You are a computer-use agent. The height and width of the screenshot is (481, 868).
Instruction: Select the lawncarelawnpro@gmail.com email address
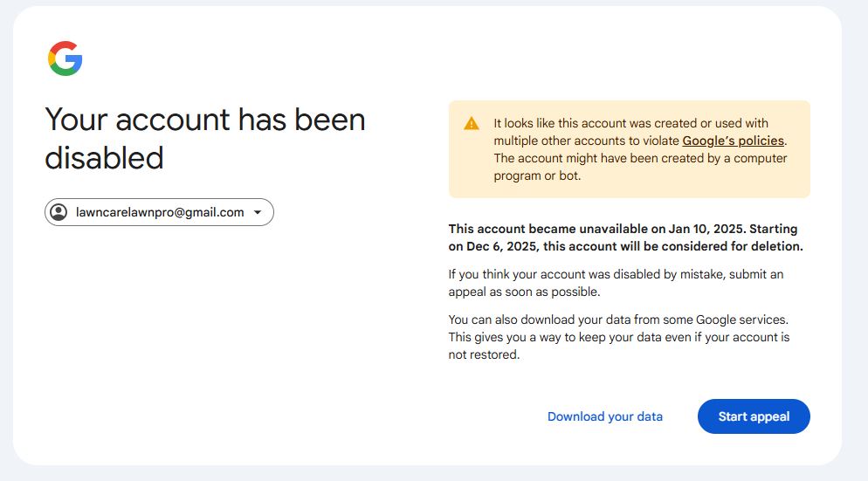[160, 212]
